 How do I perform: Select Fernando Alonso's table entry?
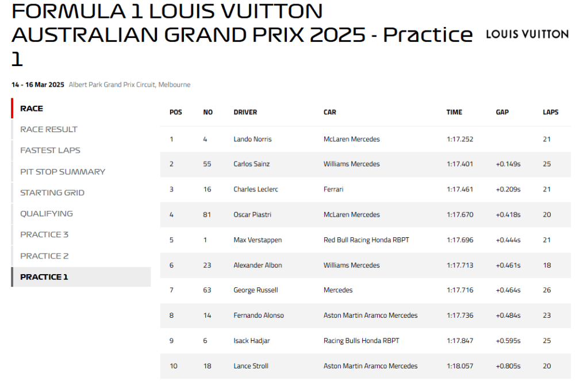[258, 315]
